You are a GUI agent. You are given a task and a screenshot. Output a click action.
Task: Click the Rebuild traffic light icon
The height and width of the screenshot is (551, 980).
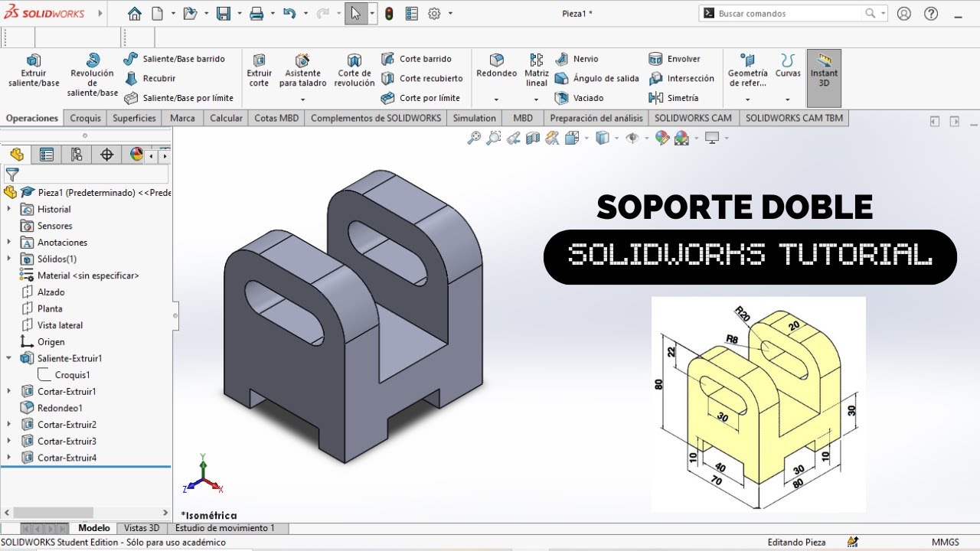[389, 13]
